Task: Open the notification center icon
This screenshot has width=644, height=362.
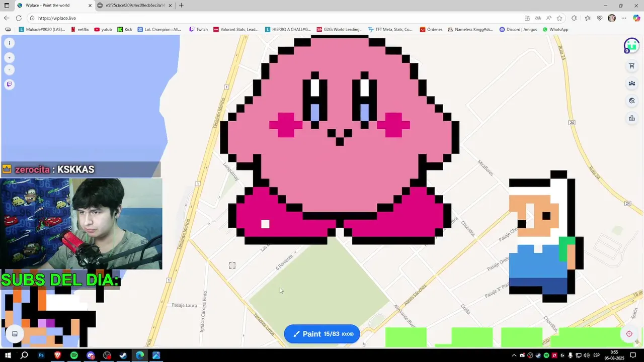Action: point(632,355)
